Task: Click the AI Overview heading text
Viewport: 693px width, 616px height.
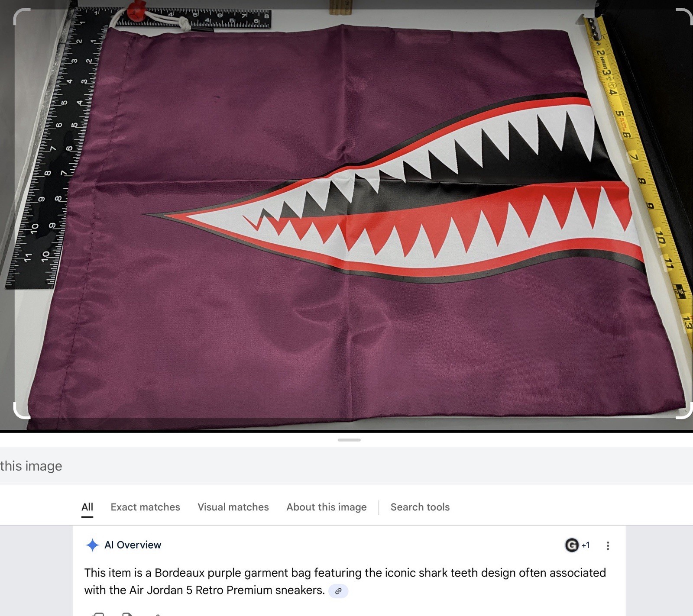Action: pos(133,545)
